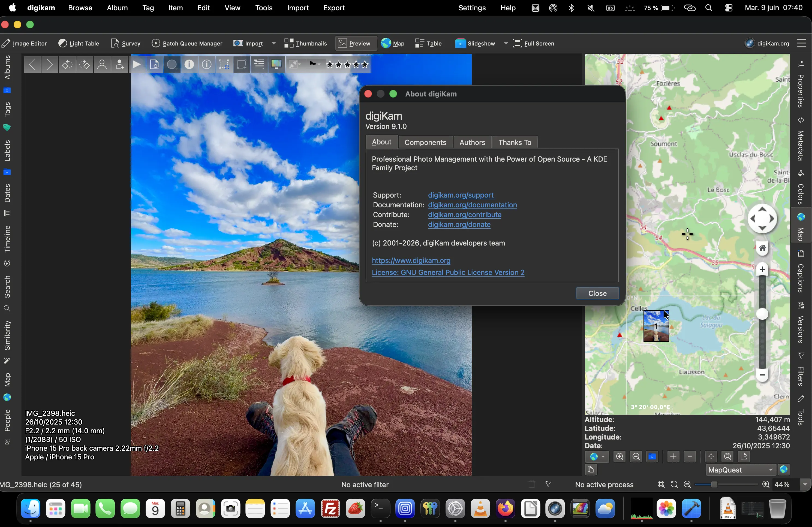Open https://www.digikam.org link
The width and height of the screenshot is (812, 527).
[x=411, y=261]
